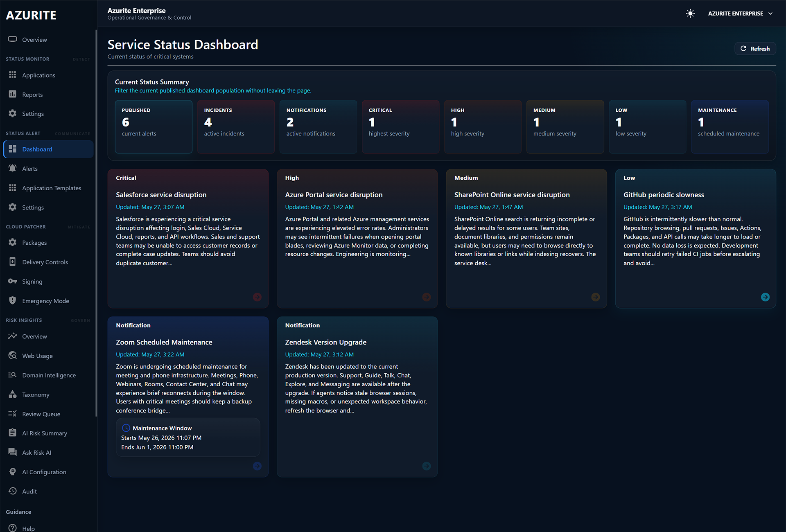The height and width of the screenshot is (532, 786).
Task: Click the Packages gear icon
Action: point(13,242)
